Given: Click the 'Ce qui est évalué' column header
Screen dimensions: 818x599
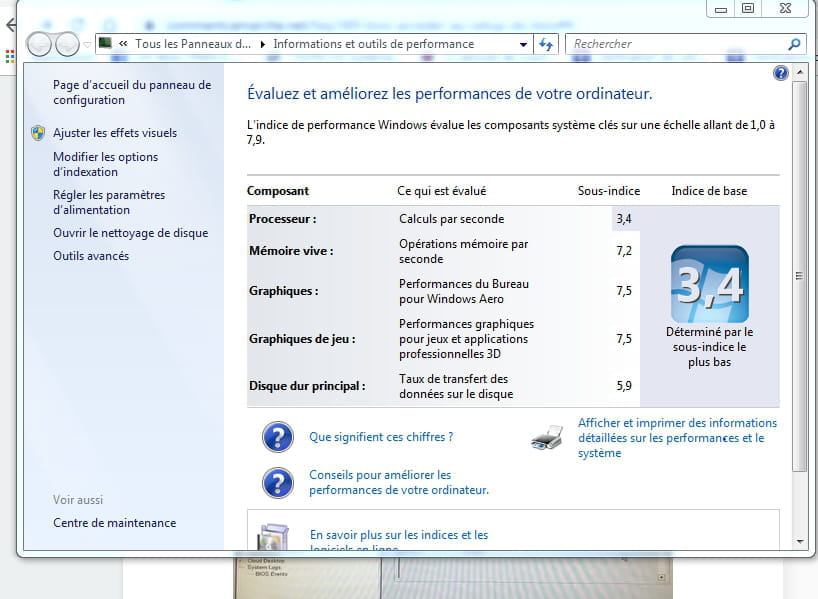Looking at the screenshot, I should (x=441, y=191).
